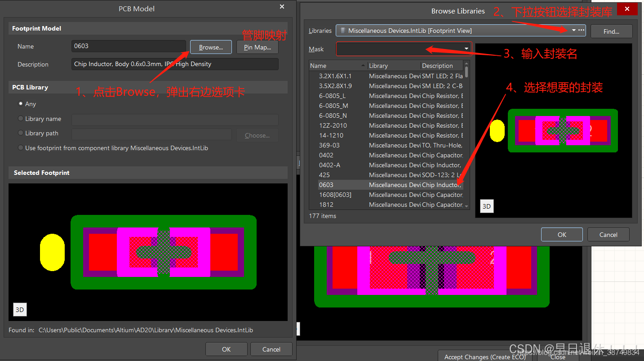Open the Pin Map... dialog
This screenshot has height=361, width=644.
click(258, 47)
